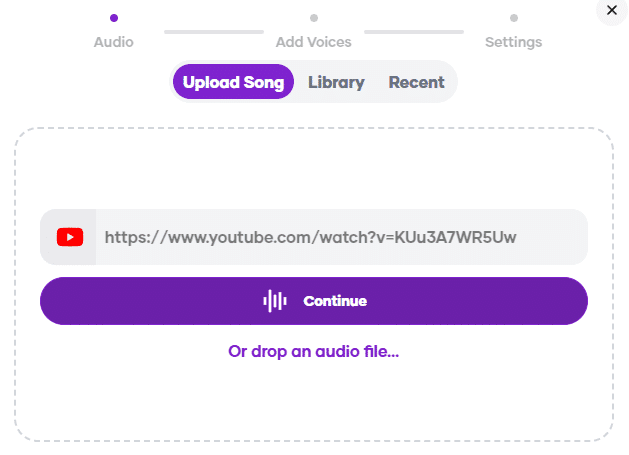
Task: Go to the Audio step
Action: point(114,31)
